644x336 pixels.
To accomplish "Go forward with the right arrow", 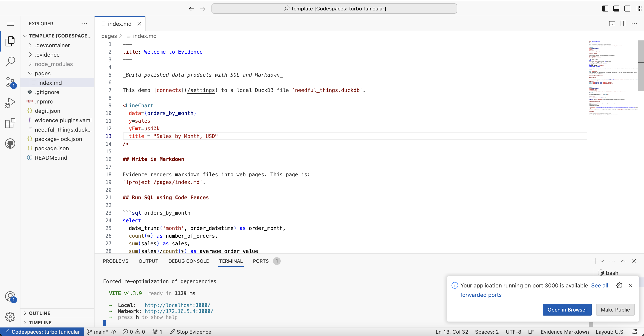I will click(203, 9).
